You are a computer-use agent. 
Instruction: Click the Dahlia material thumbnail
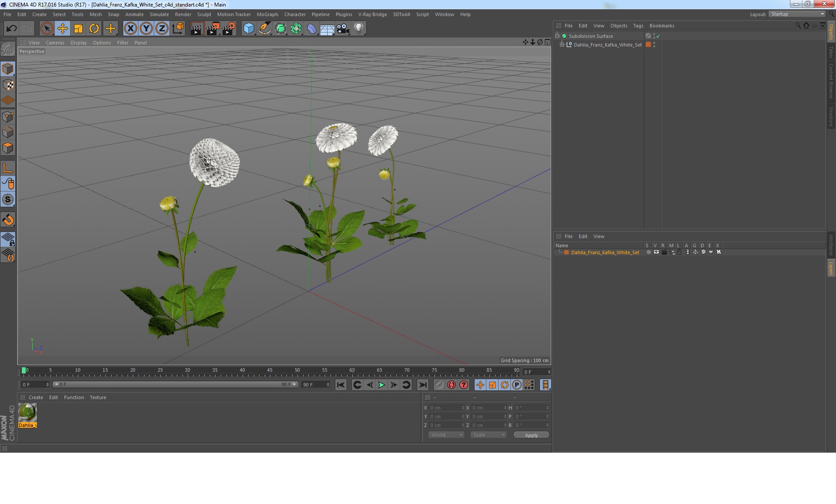click(27, 413)
